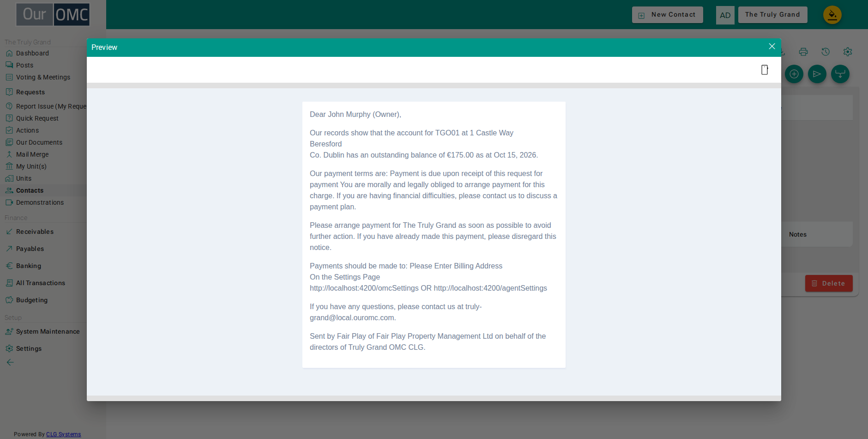Open System Maintenance
Viewport: 868px width, 439px height.
point(48,331)
